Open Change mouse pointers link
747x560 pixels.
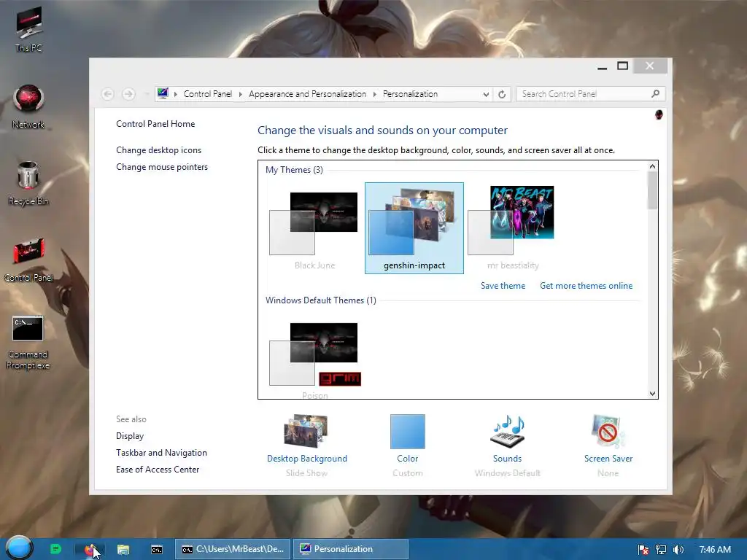coord(162,167)
